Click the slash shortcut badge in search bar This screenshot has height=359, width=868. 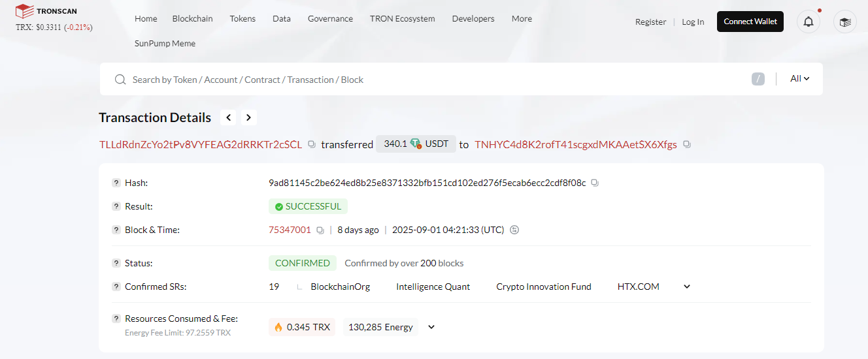[x=758, y=79]
